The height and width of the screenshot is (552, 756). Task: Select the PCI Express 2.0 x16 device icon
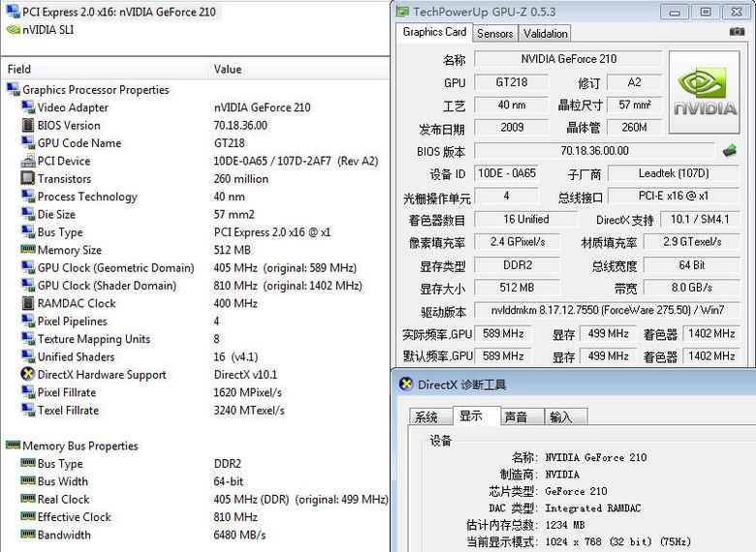(x=13, y=11)
